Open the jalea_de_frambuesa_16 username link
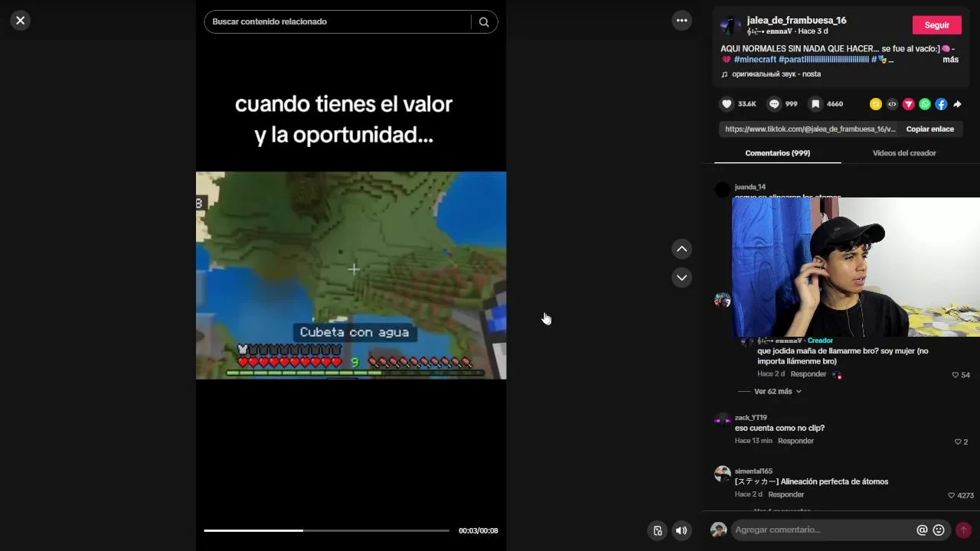980x551 pixels. click(796, 20)
